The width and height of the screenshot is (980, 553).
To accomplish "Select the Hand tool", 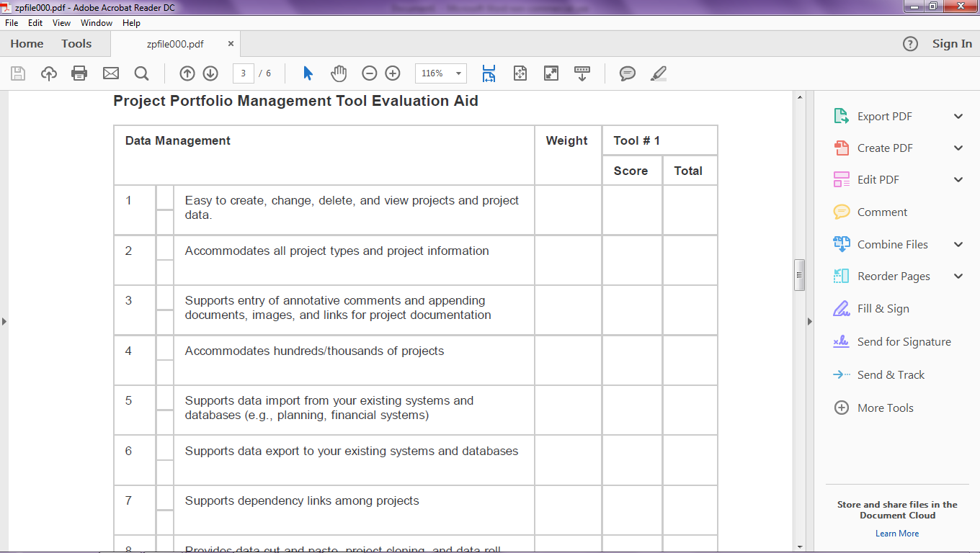I will [338, 73].
